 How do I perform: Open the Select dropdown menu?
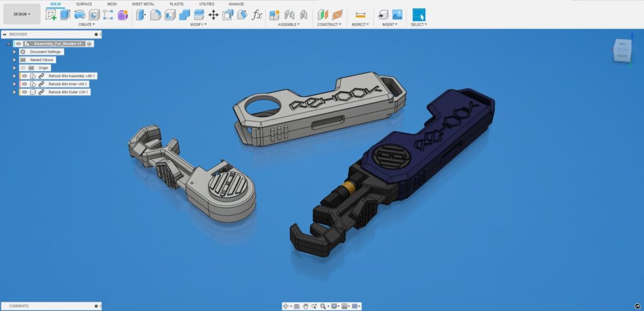(x=419, y=25)
